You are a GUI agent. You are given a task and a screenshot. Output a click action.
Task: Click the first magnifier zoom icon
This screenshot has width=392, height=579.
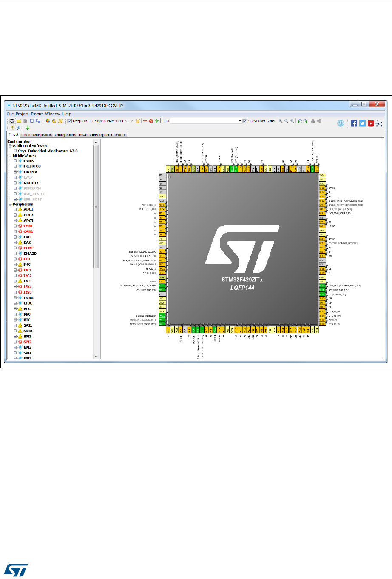[281, 121]
